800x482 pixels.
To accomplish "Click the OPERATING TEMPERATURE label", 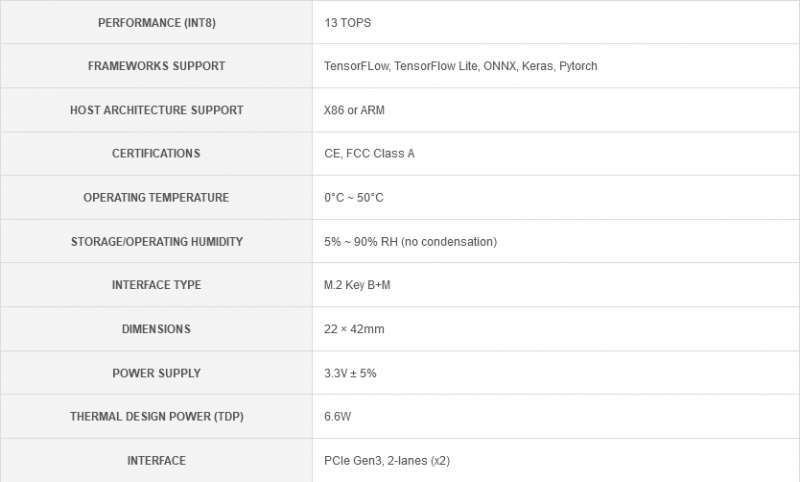I will [156, 198].
